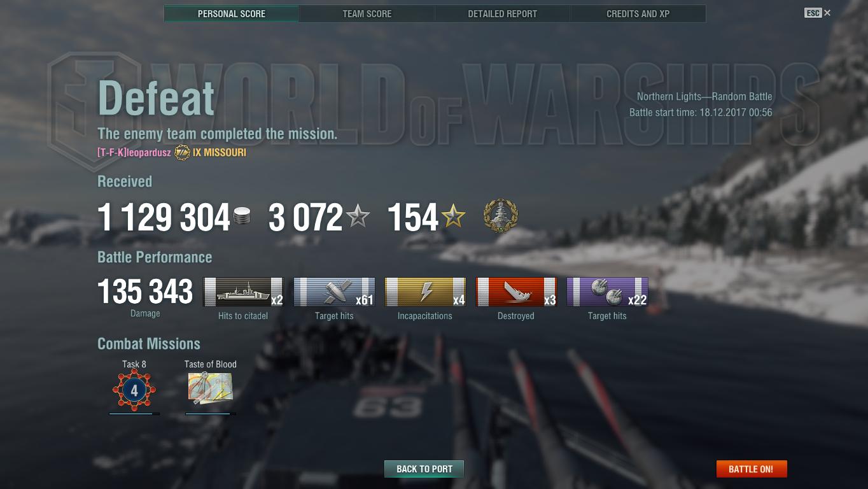Start a new battle with Battle On!
The width and height of the screenshot is (868, 489).
[752, 469]
